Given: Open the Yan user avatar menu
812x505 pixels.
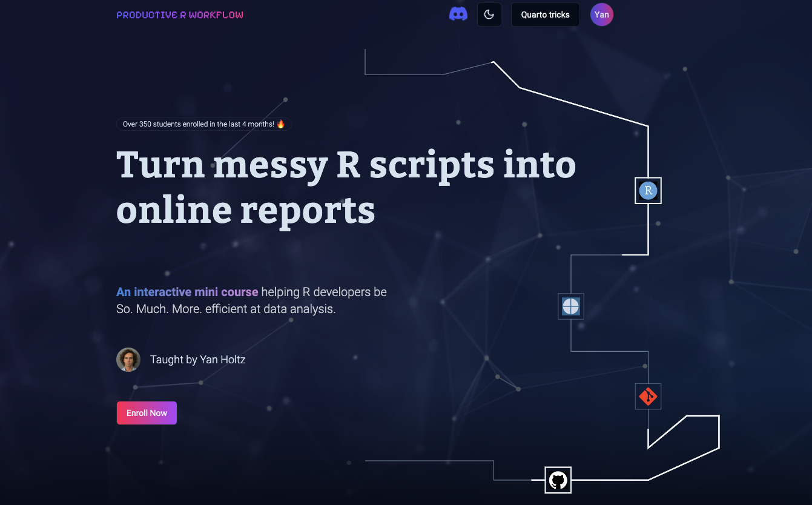Looking at the screenshot, I should click(601, 15).
